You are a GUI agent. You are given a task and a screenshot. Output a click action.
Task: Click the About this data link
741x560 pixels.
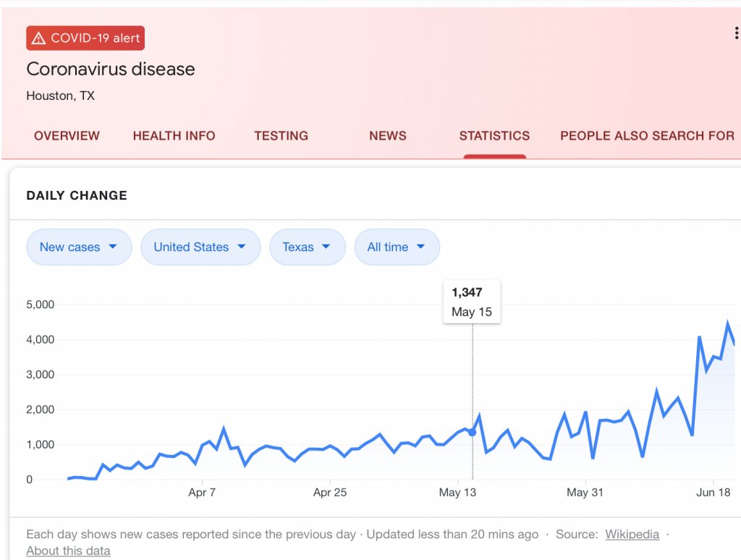(x=68, y=551)
